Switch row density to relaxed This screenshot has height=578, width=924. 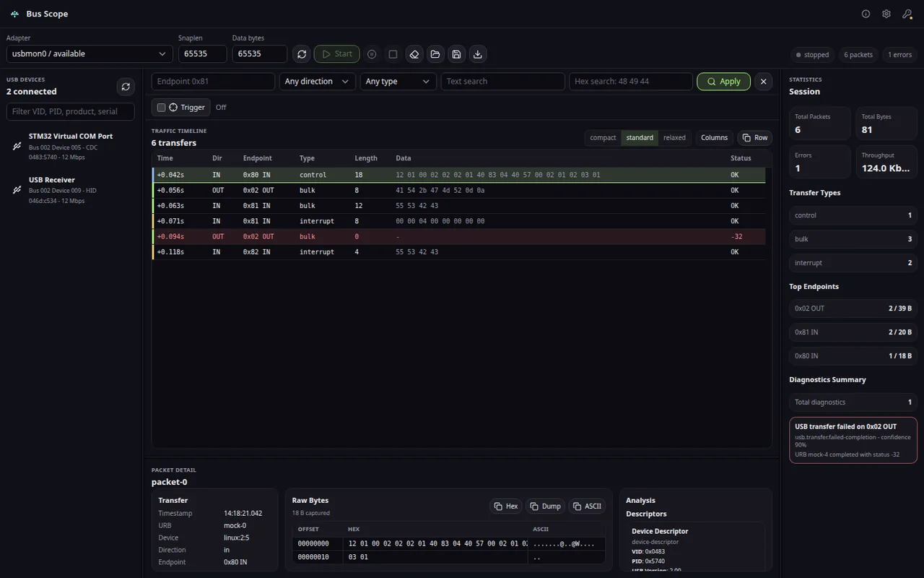[674, 138]
